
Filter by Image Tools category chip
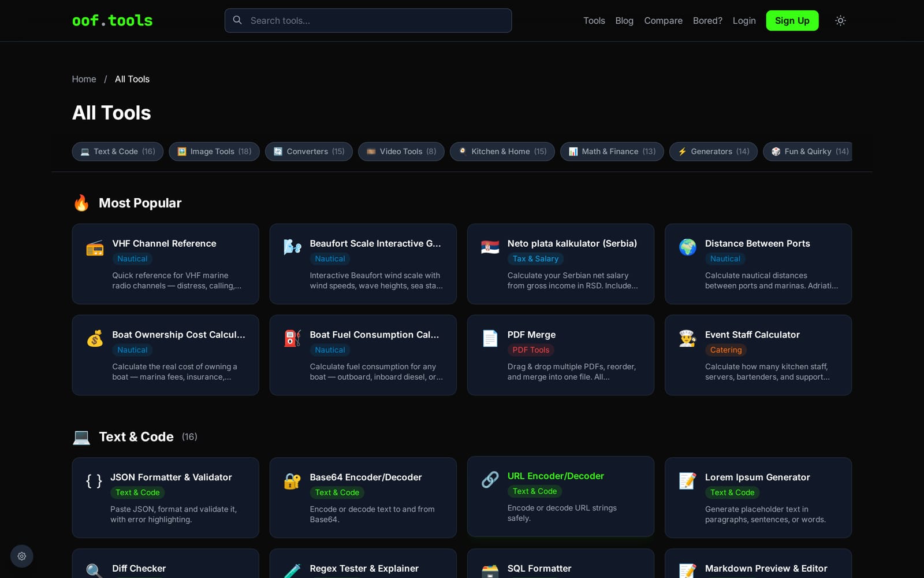tap(214, 151)
